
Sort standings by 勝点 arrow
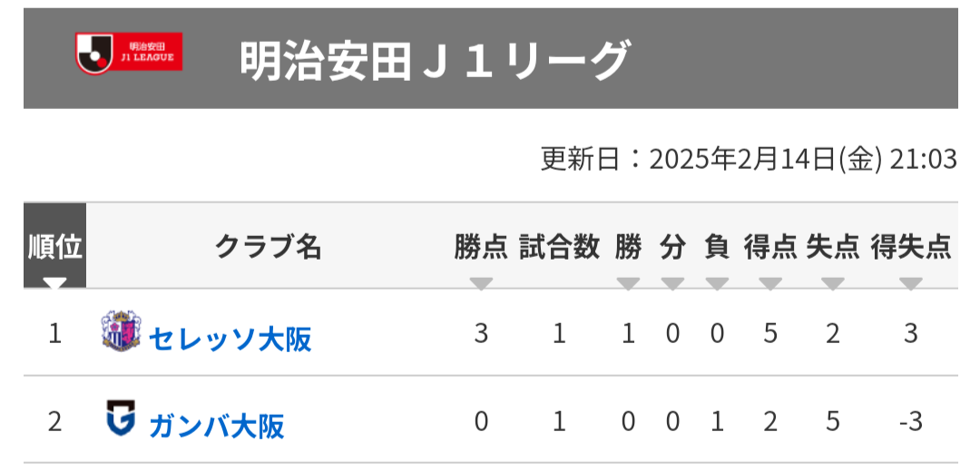click(x=481, y=283)
